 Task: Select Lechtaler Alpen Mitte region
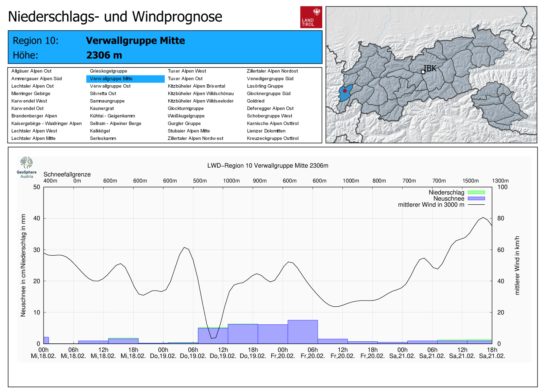(x=33, y=138)
